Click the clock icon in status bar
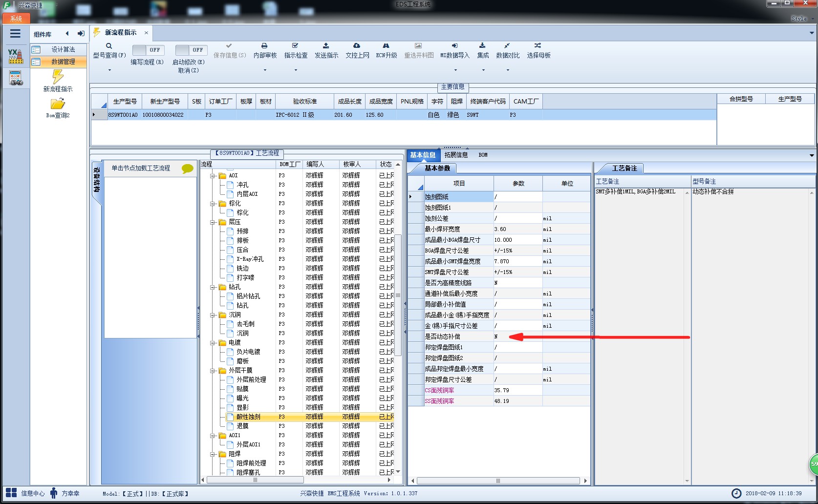The width and height of the screenshot is (818, 504). [736, 493]
